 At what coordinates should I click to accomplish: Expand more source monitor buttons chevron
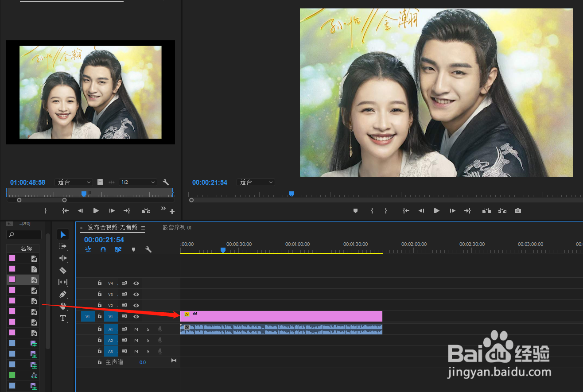coord(163,208)
